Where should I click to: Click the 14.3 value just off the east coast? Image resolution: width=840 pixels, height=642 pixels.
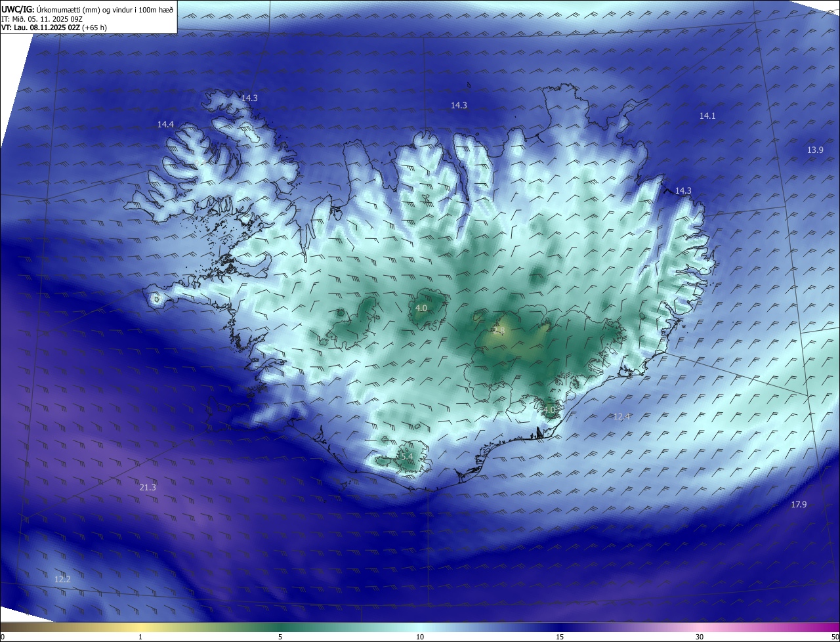pos(683,190)
